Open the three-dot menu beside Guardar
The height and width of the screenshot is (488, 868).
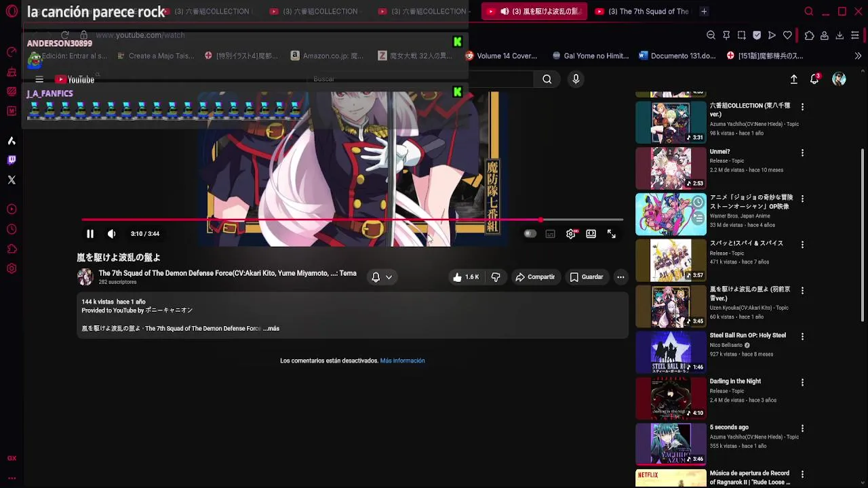coord(620,277)
